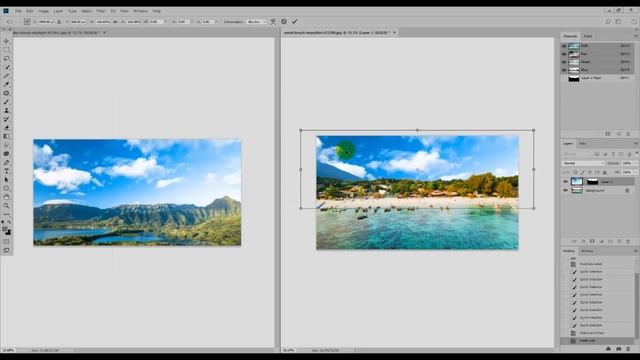Hide Layer 1 in Layers panel

pyautogui.click(x=565, y=182)
